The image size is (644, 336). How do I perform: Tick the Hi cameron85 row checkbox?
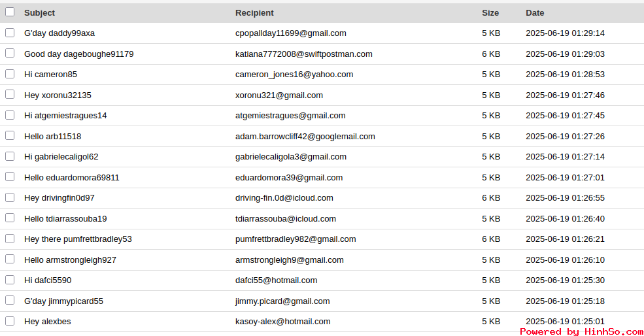10,74
